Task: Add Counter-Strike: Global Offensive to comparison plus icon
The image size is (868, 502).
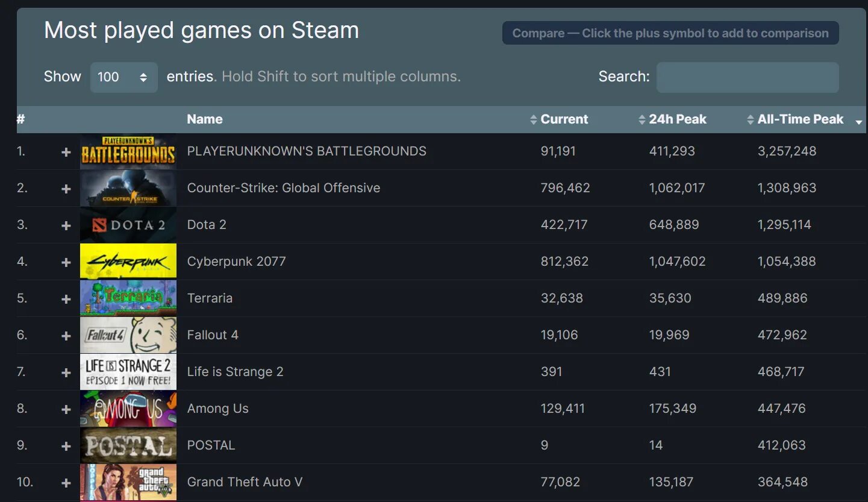Action: [66, 189]
